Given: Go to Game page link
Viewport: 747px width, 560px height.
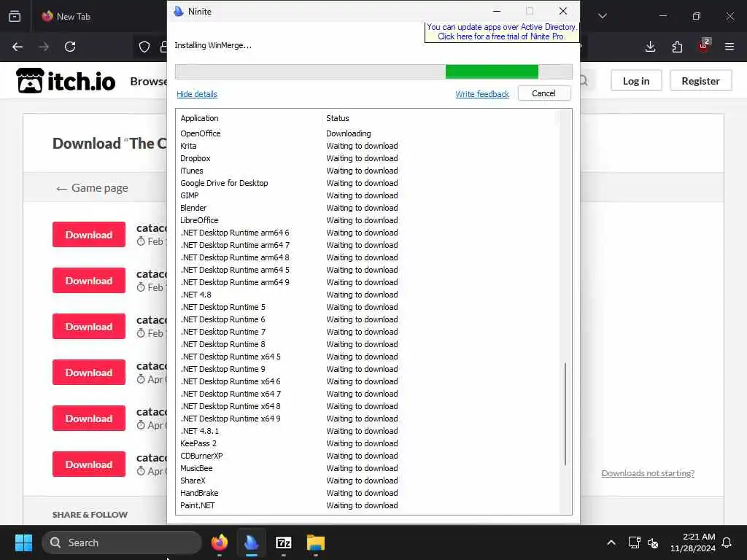Looking at the screenshot, I should (x=92, y=188).
